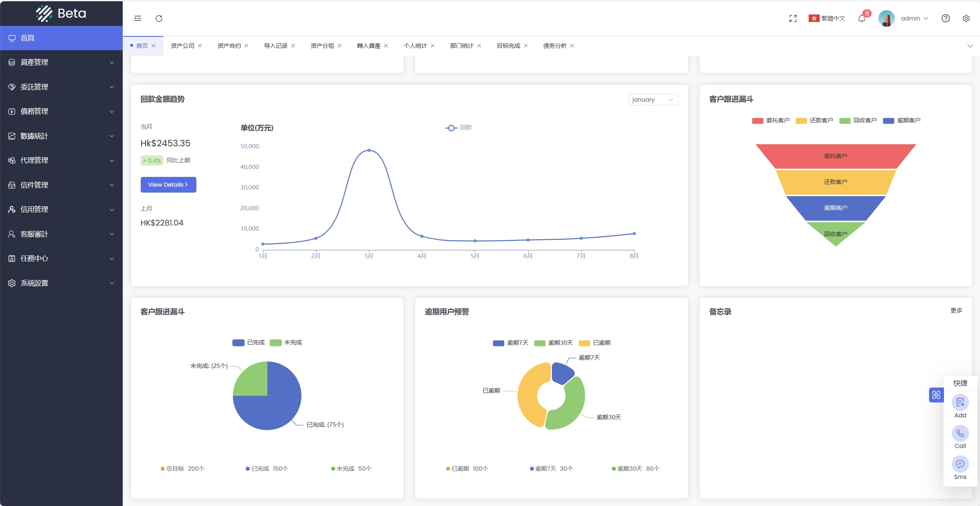
Task: Click the 數據統計 chart icon
Action: pos(12,136)
